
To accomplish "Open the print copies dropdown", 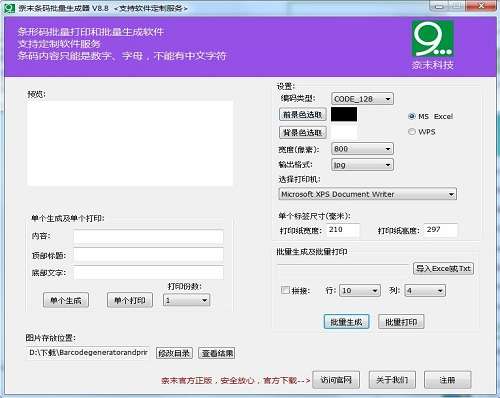I will click(186, 300).
